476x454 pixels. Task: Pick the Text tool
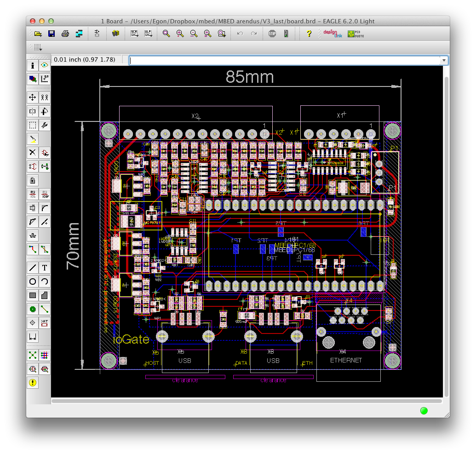click(45, 268)
